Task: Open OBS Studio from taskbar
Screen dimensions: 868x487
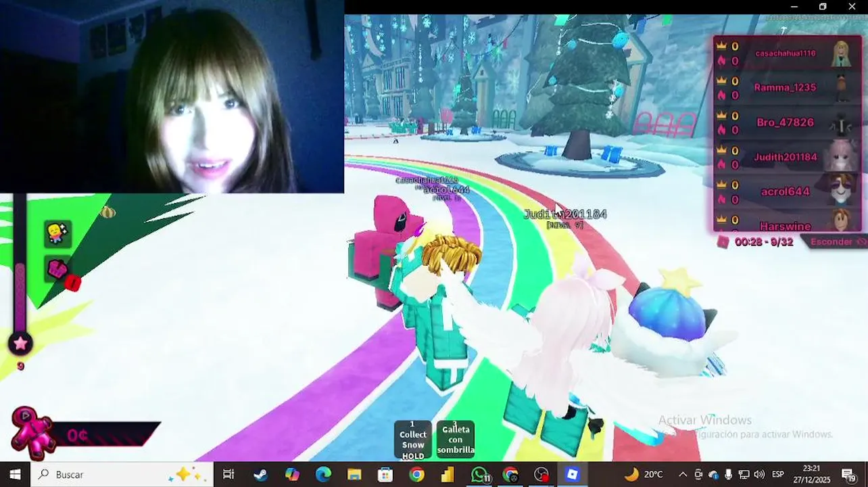Action: 541,474
